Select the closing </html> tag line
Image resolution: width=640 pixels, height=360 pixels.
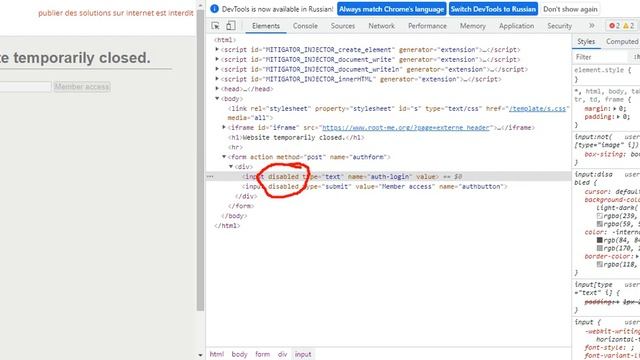[227, 226]
